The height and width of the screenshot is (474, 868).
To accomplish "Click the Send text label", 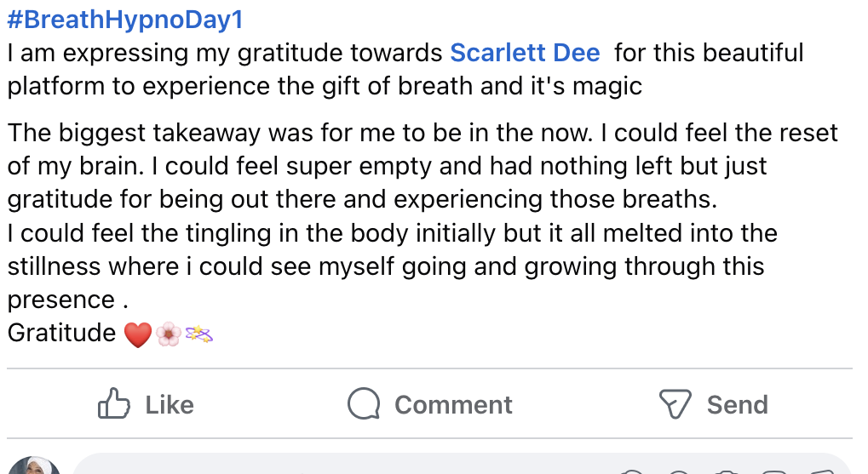I will pyautogui.click(x=738, y=405).
